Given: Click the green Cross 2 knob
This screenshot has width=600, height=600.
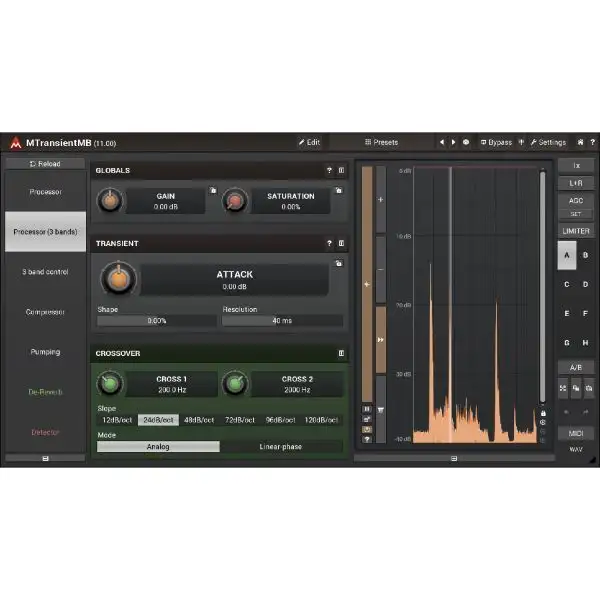Looking at the screenshot, I should click(x=235, y=384).
